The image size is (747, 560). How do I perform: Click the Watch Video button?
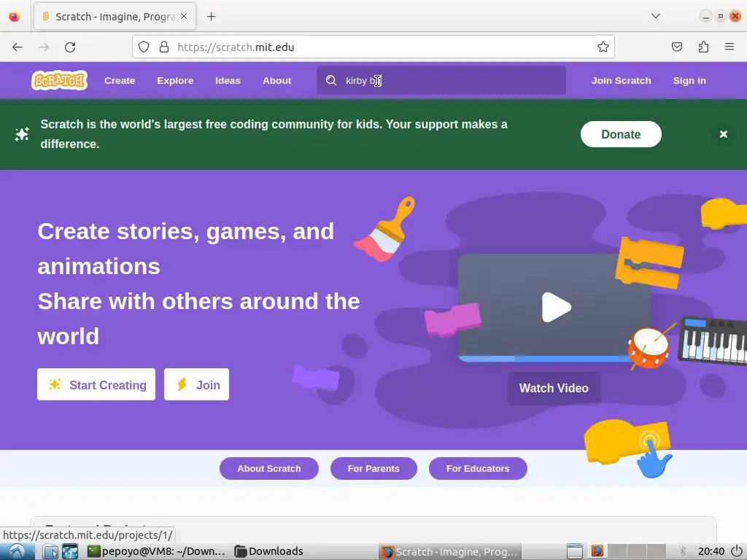click(554, 388)
